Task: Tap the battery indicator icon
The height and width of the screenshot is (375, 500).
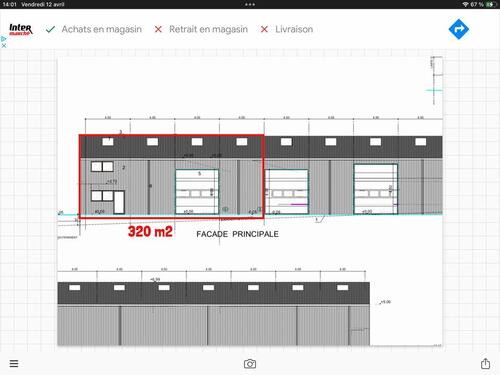Action: click(x=490, y=4)
